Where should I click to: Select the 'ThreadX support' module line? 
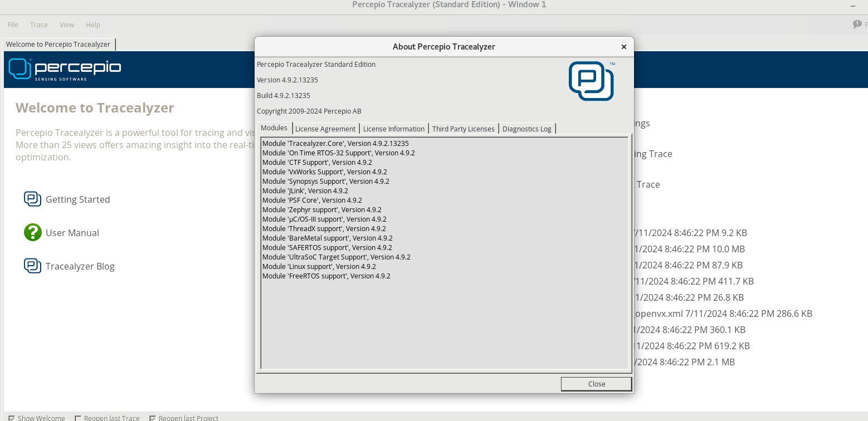[x=324, y=228]
